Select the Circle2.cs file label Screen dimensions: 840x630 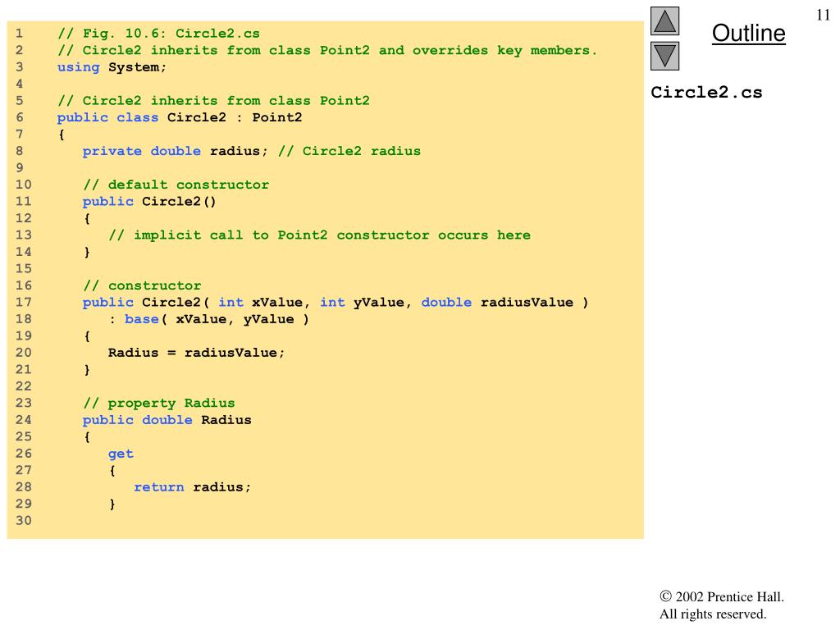[706, 92]
